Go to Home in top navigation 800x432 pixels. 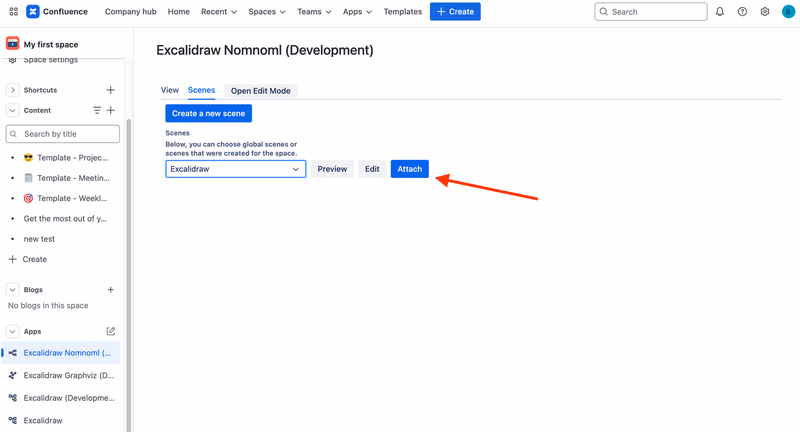(179, 12)
